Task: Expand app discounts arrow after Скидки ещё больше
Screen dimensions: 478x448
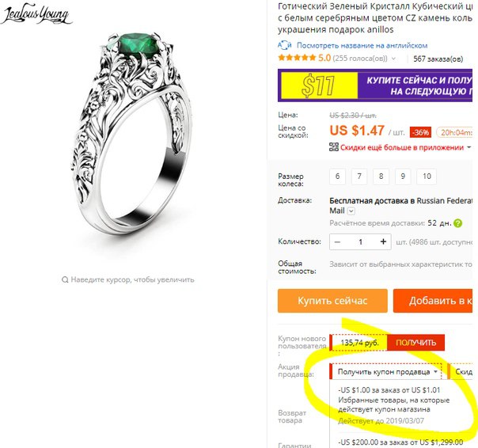Action: coord(469,147)
